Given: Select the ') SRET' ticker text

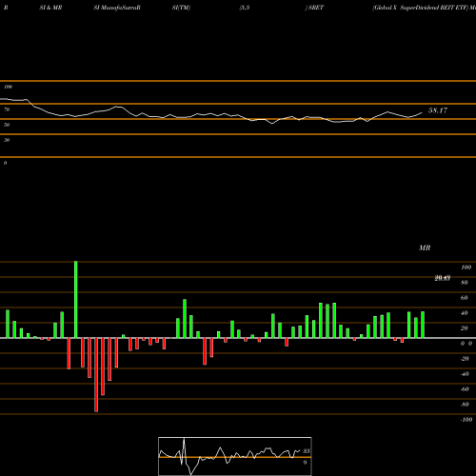Looking at the screenshot, I should point(314,8).
